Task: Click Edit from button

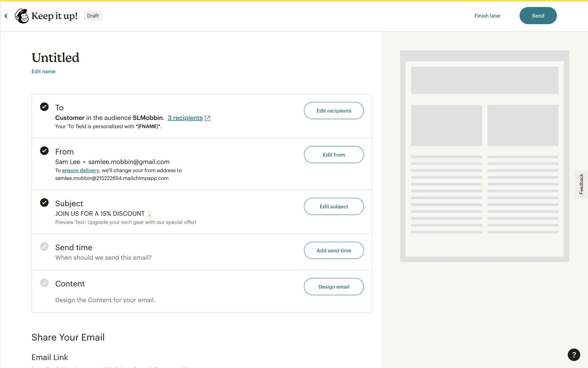Action: [x=334, y=155]
